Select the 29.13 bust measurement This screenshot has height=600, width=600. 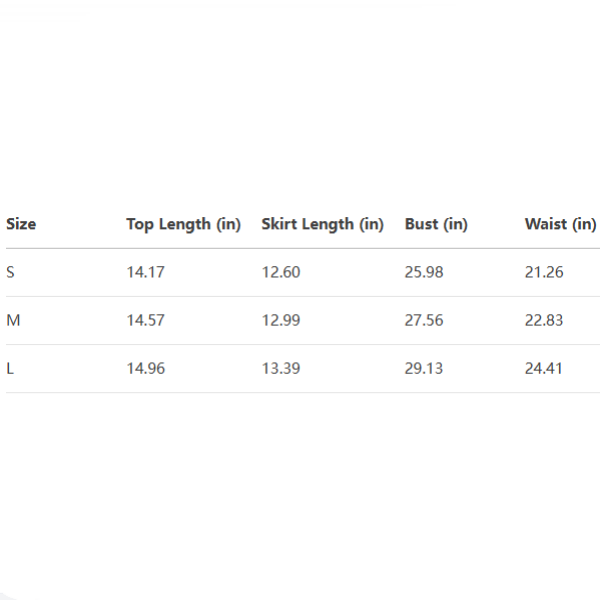pos(424,368)
